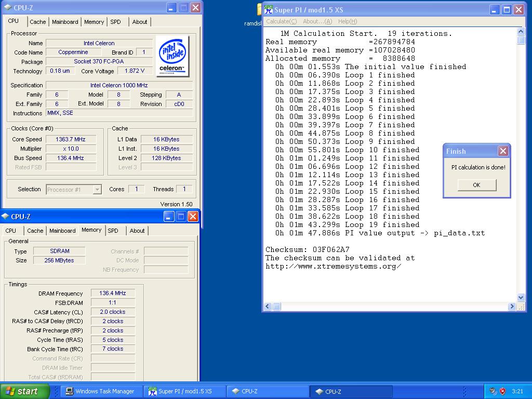
Task: Click the Super PI horizontal scroll thumb
Action: point(276,307)
